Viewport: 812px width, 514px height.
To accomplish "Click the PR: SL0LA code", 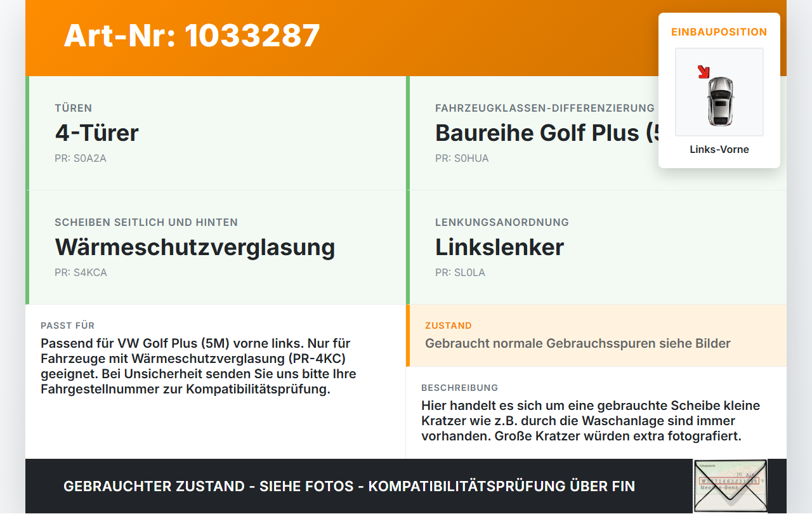I will coord(460,272).
